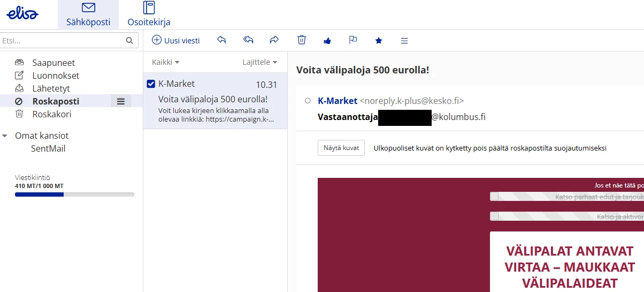Click the reply all icon
Image resolution: width=644 pixels, height=292 pixels.
click(248, 40)
